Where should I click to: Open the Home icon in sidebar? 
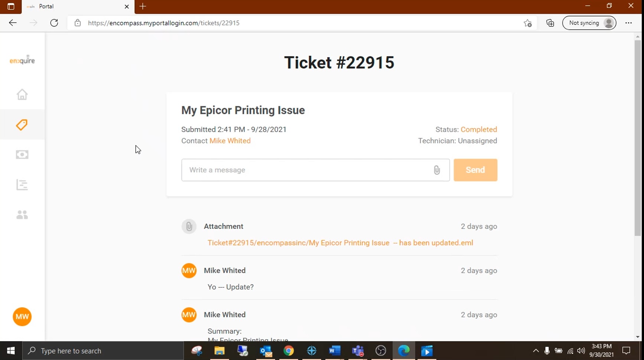[x=22, y=94]
